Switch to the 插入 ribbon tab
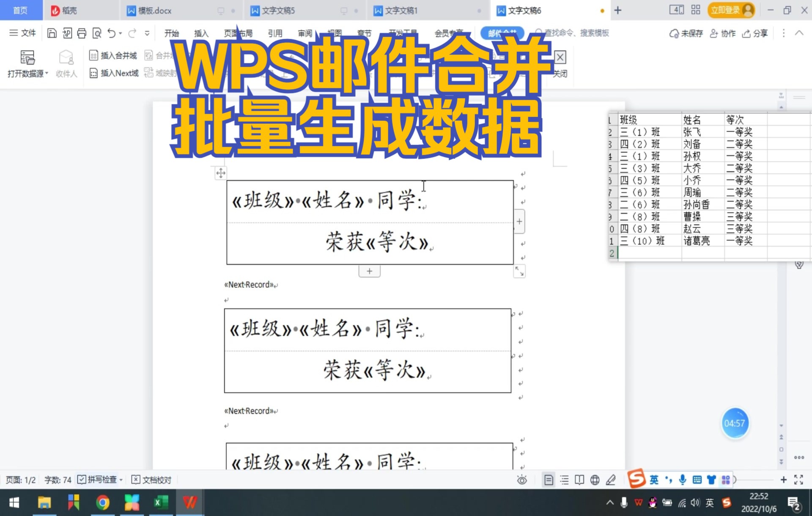Screen dimensions: 812x516 pyautogui.click(x=201, y=33)
